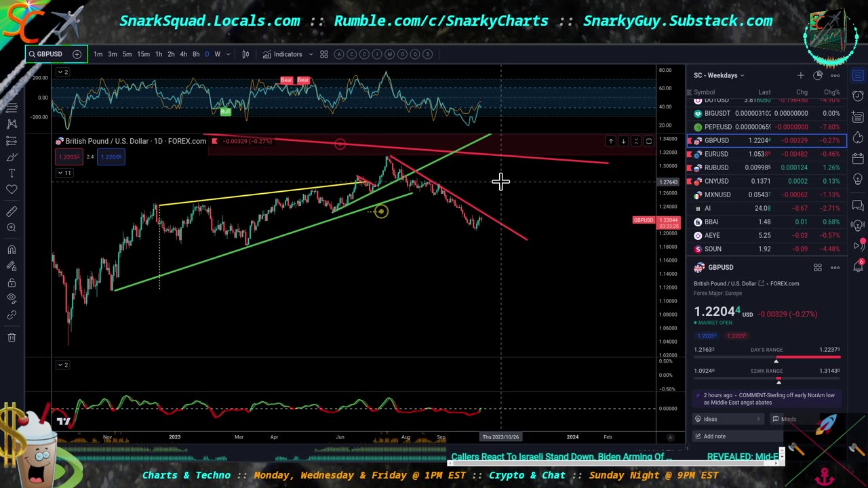Sort watchlist by Chg% column header
The width and height of the screenshot is (868, 488).
[831, 92]
